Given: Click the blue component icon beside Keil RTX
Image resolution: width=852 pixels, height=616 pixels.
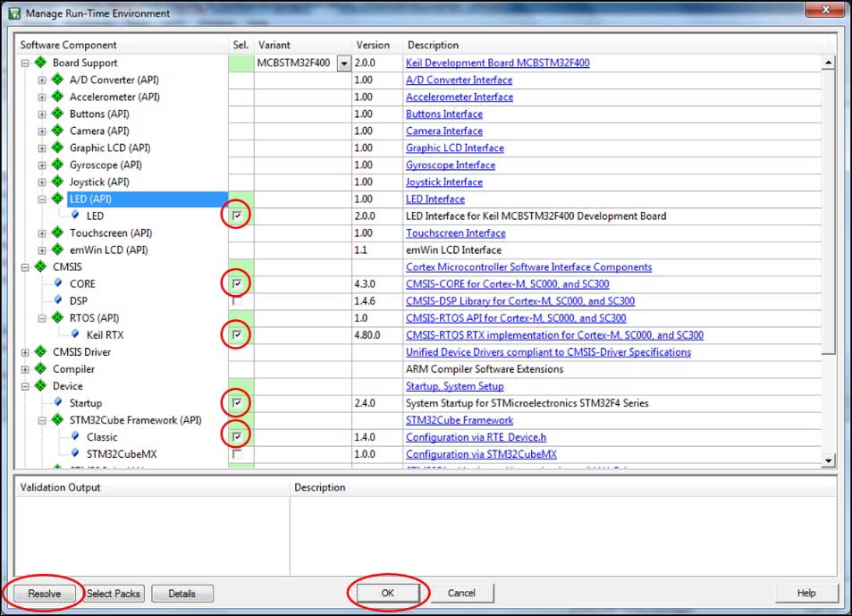Looking at the screenshot, I should 75,334.
